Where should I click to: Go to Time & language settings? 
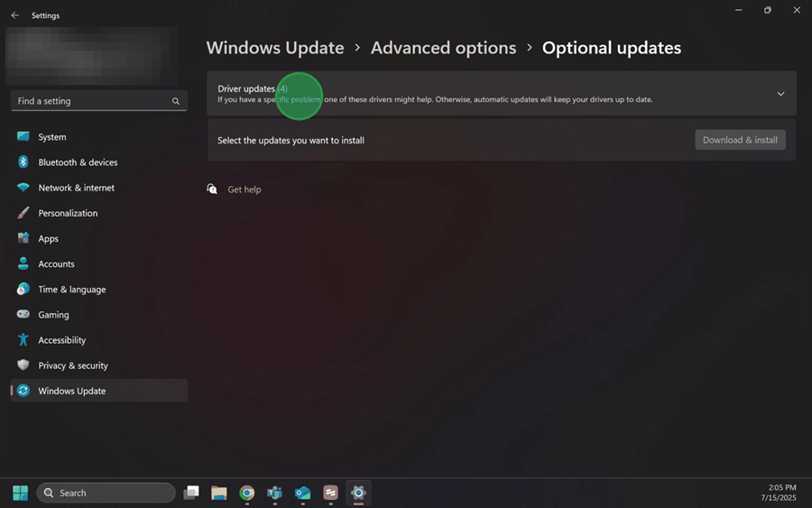[x=71, y=290]
